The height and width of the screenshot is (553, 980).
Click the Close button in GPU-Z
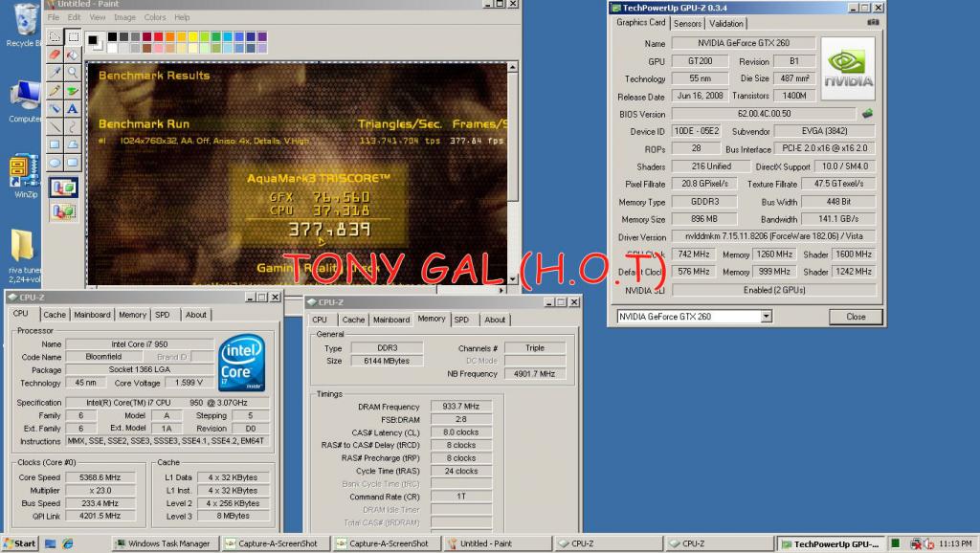pyautogui.click(x=856, y=317)
